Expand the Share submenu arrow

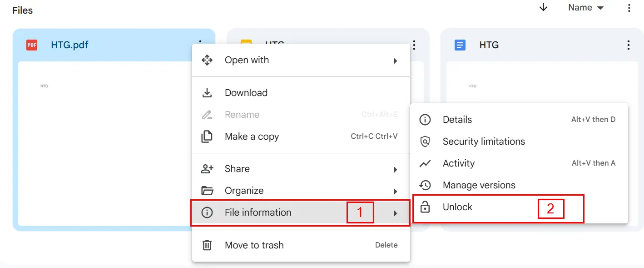(x=395, y=168)
